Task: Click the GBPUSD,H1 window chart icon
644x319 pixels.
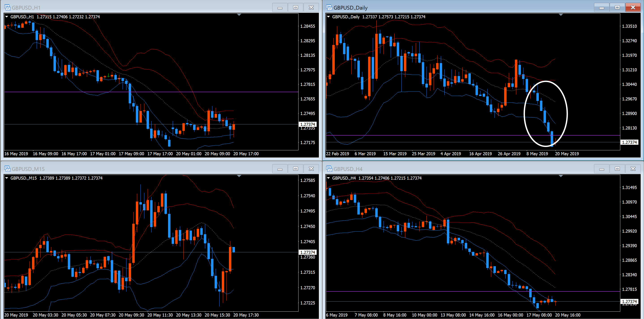Action: pos(7,8)
